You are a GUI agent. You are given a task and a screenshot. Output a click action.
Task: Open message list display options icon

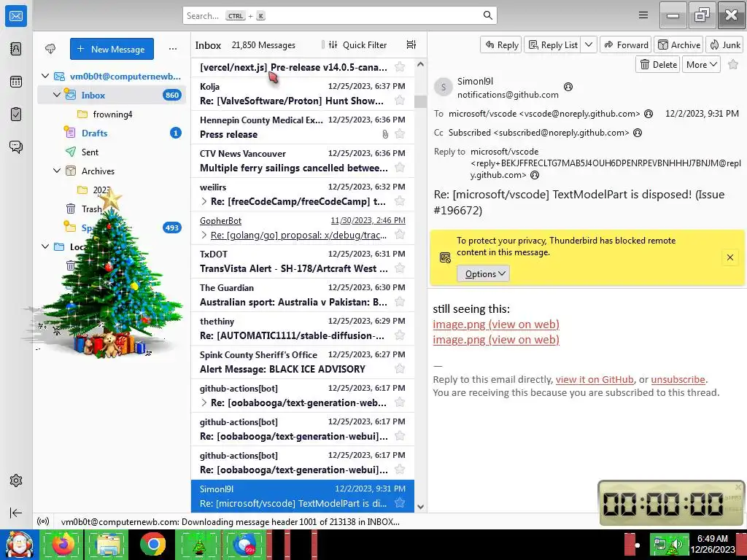click(411, 44)
